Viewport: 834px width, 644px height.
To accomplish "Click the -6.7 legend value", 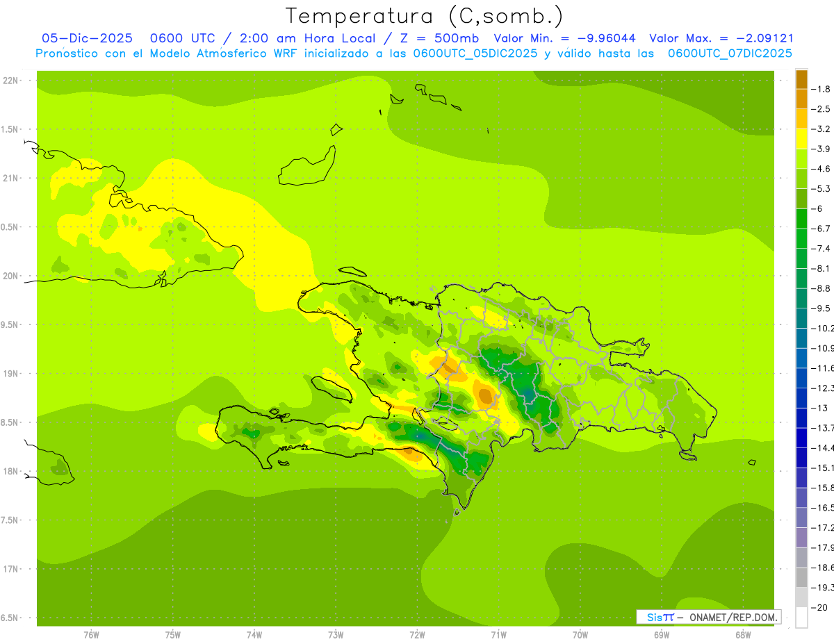I will (821, 229).
